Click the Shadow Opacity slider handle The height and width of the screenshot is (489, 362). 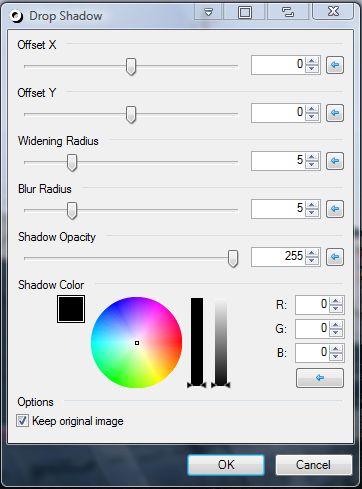tap(233, 258)
